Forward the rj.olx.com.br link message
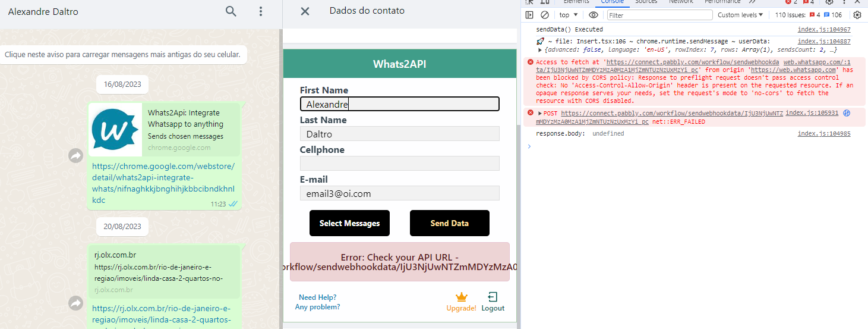 coord(75,303)
